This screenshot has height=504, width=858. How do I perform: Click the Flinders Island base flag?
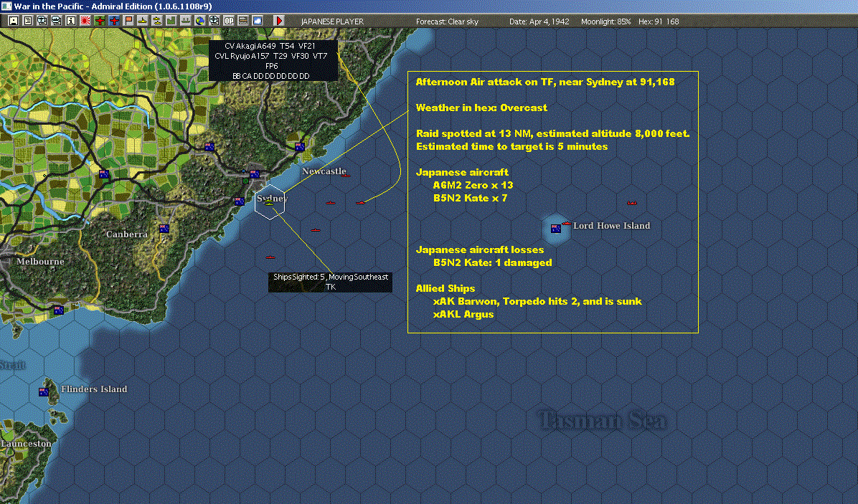coord(44,392)
